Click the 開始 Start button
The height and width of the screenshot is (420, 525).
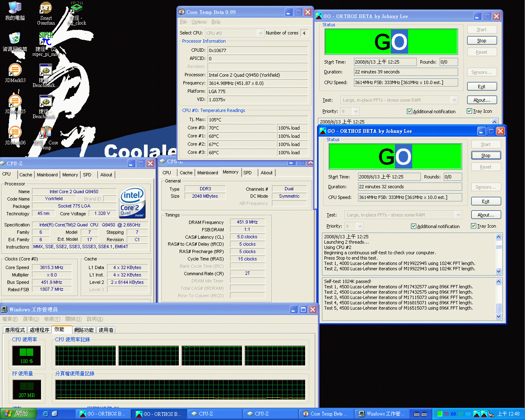pos(18,414)
